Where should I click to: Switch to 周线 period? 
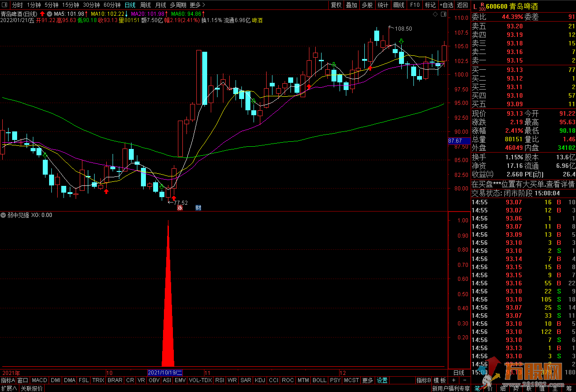145,5
